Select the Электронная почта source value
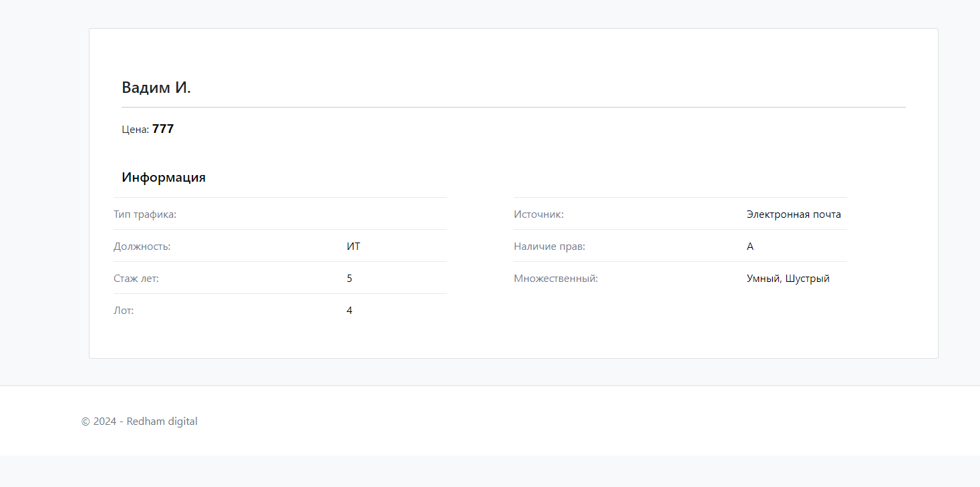 pyautogui.click(x=794, y=214)
